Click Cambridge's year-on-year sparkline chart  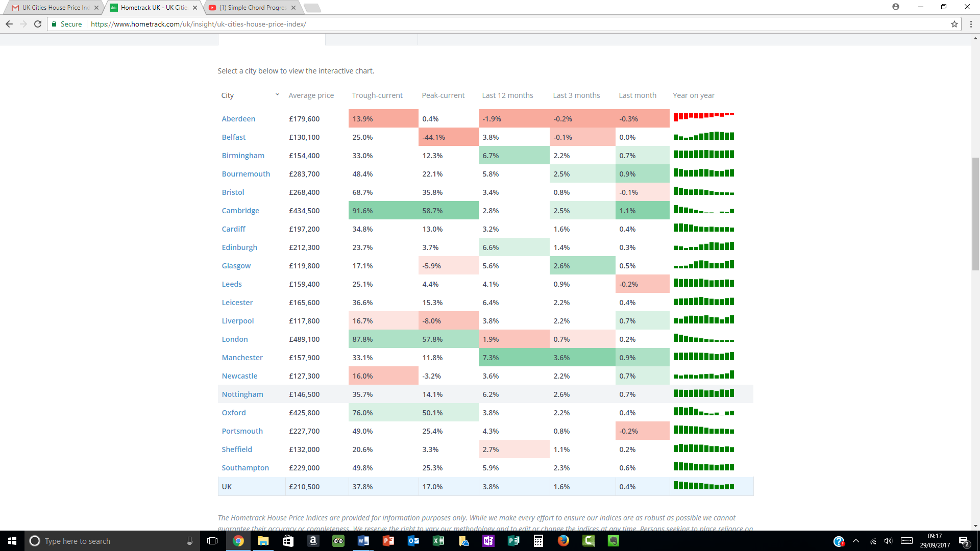tap(703, 210)
